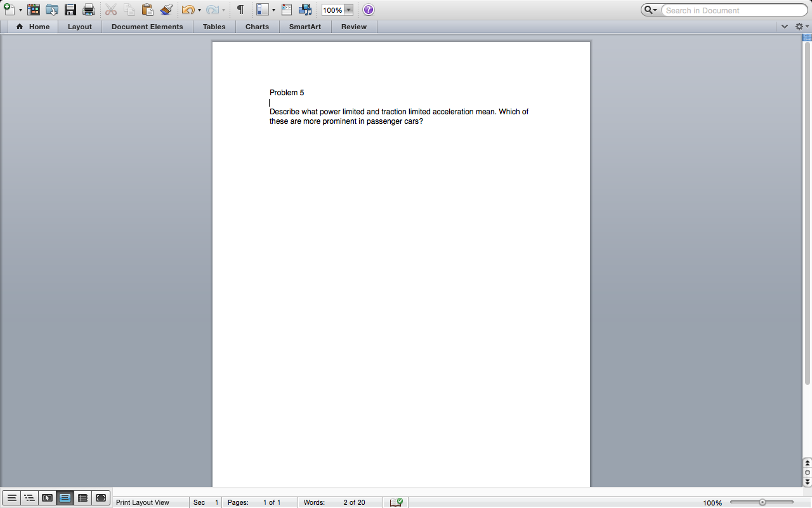Open the zoom percentage dropdown
812x508 pixels.
348,10
